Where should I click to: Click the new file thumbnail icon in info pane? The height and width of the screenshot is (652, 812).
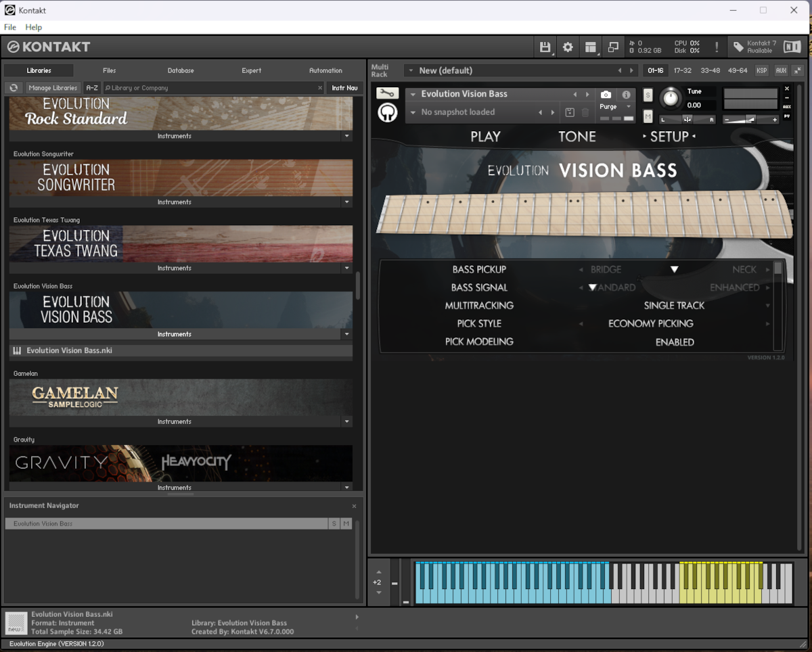click(16, 622)
